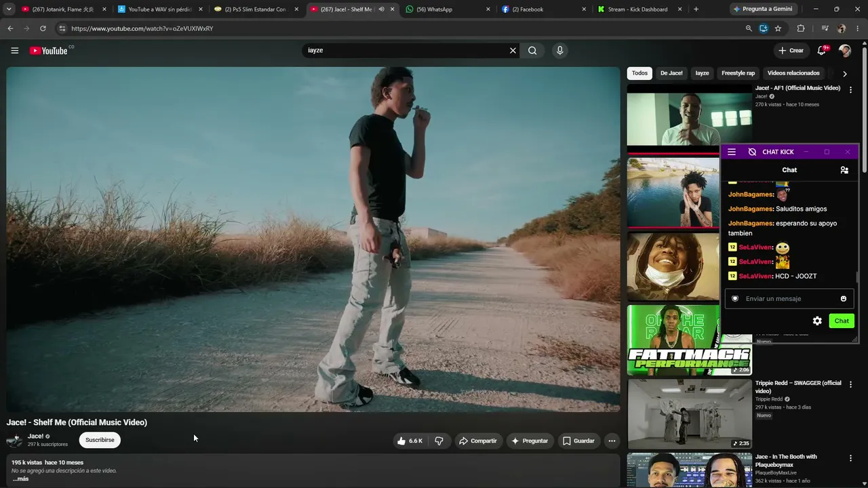The height and width of the screenshot is (488, 868).
Task: Open the Chrome three-dot menu
Action: 858,28
